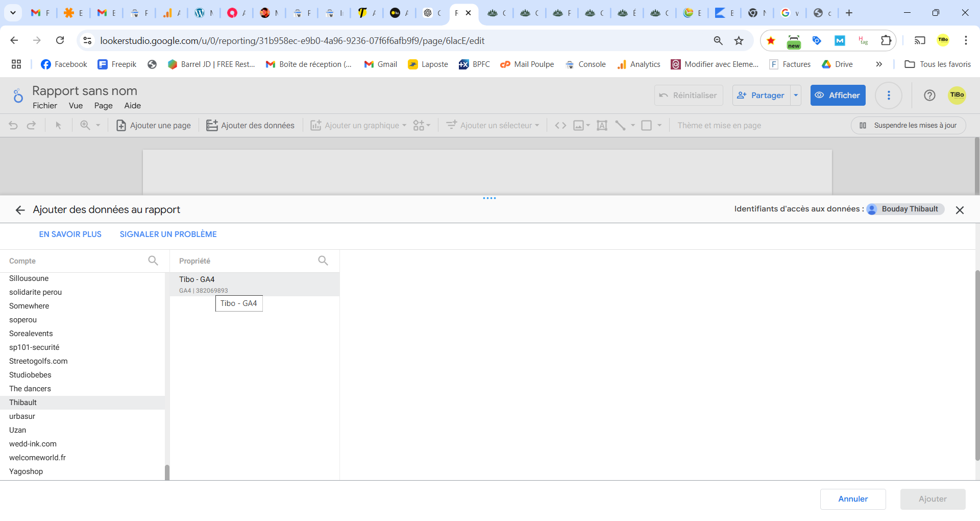The width and height of the screenshot is (980, 521).
Task: Go back using the panel's back arrow
Action: click(x=20, y=210)
